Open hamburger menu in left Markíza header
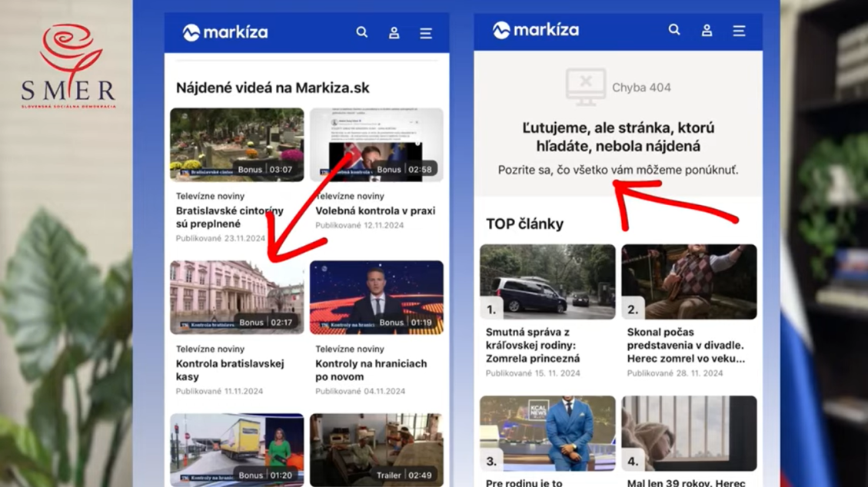This screenshot has width=868, height=487. [426, 33]
